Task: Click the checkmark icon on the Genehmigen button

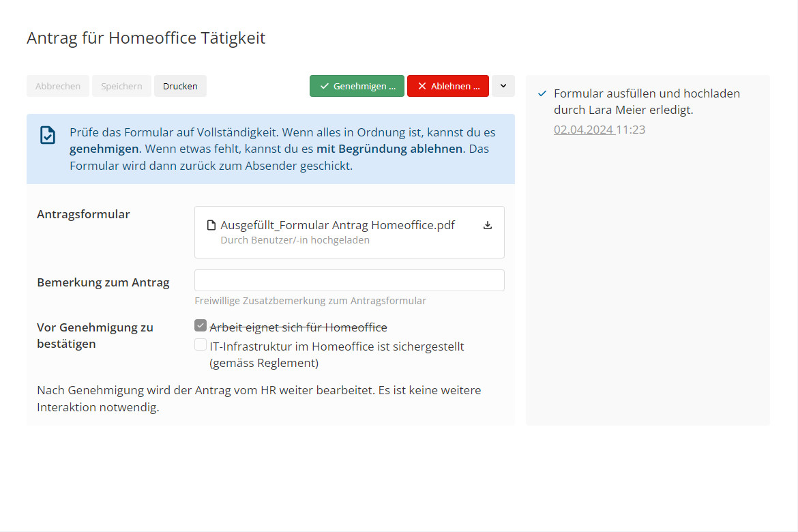Action: tap(325, 86)
